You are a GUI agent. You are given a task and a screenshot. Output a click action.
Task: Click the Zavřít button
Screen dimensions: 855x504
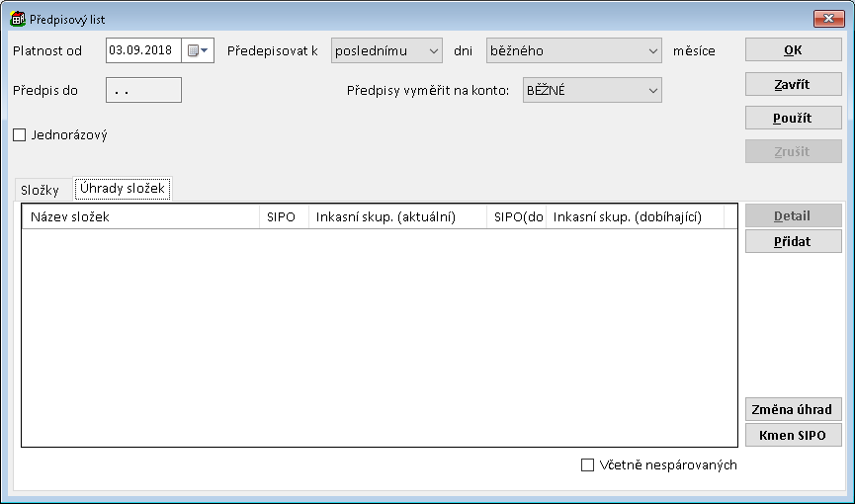tap(793, 85)
